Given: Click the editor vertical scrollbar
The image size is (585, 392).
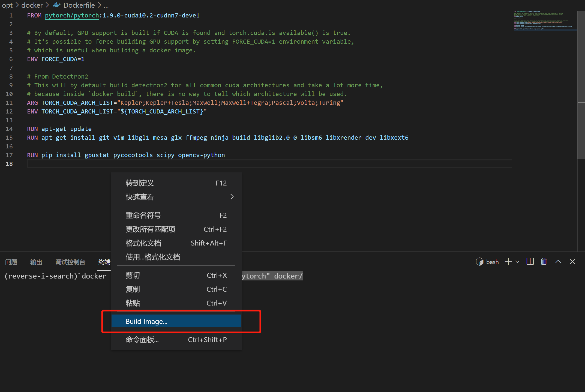Looking at the screenshot, I should click(x=581, y=82).
